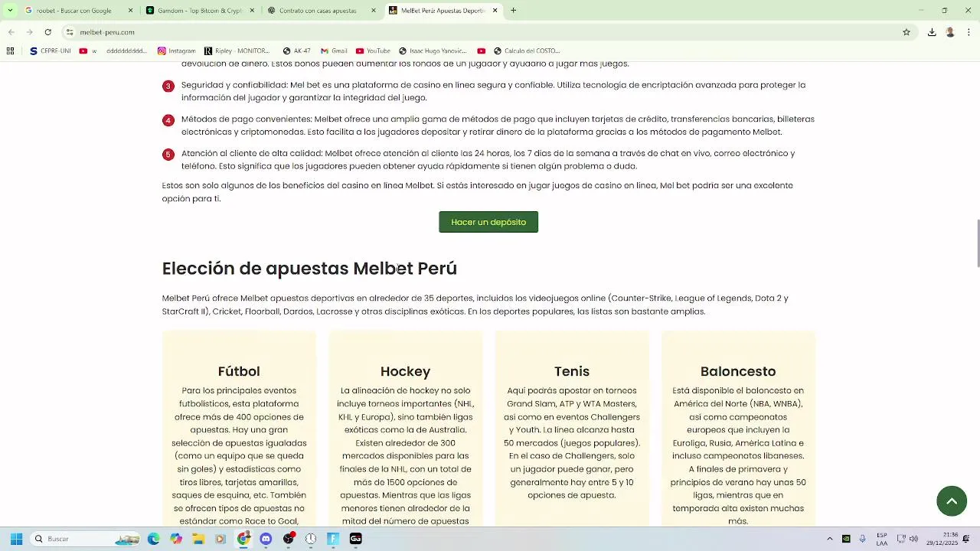Click the page vertical scrollbar thumb
This screenshot has width=980, height=551.
point(977,243)
